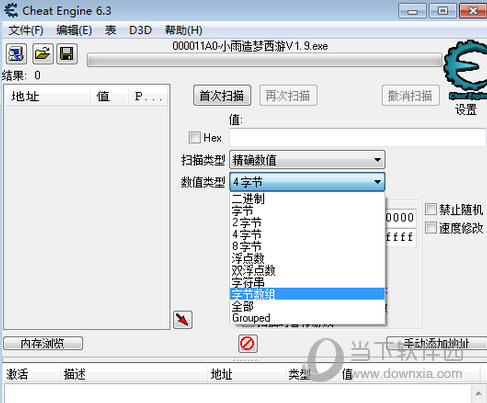The image size is (487, 403).
Task: Pick 8字节 from the value type list
Action: point(307,246)
